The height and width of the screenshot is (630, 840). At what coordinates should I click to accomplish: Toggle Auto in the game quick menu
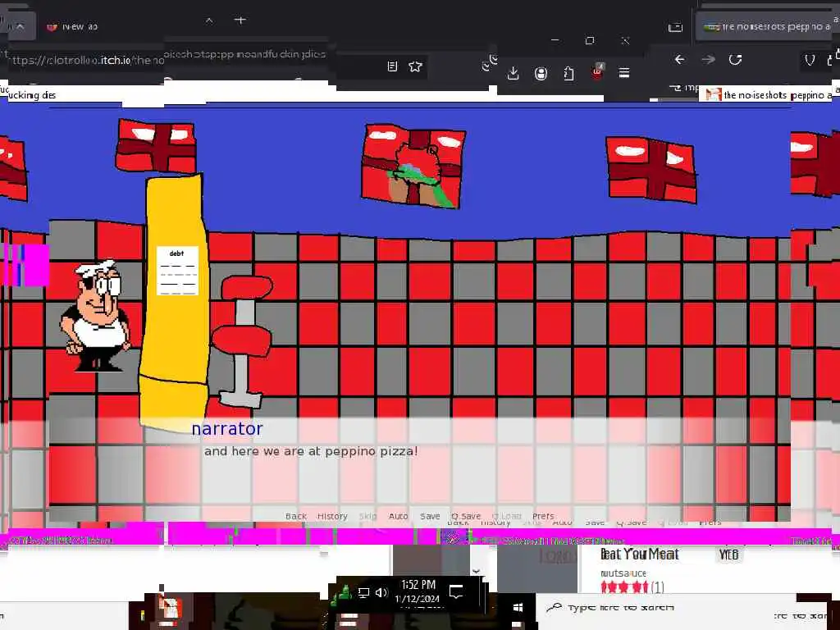(x=398, y=517)
